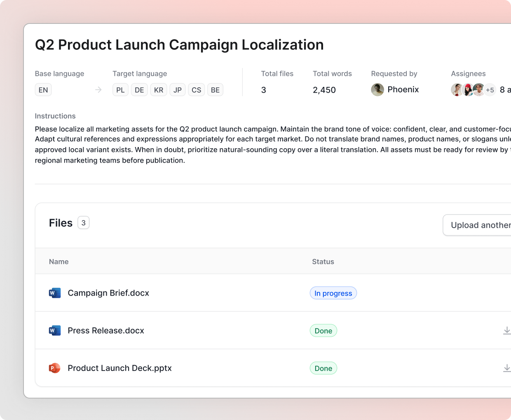Viewport: 511px width, 420px height.
Task: Click the Q2 Product Launch Campaign Localization title
Action: [179, 44]
